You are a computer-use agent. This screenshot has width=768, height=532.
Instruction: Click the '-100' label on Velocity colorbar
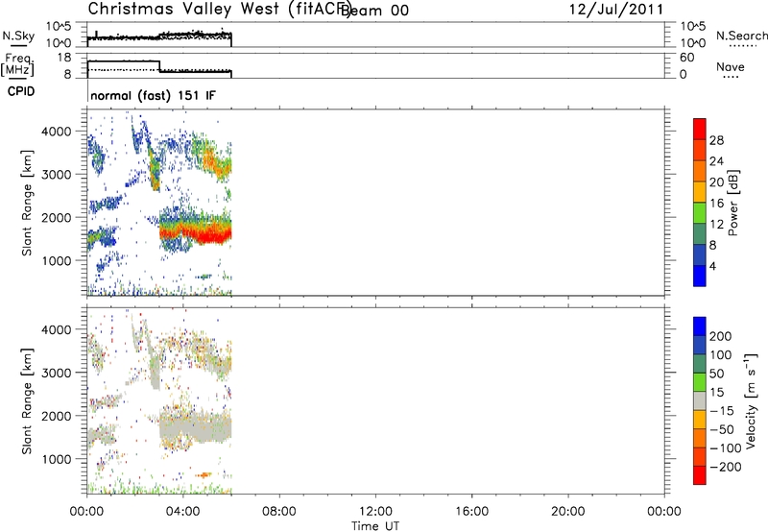pos(726,448)
